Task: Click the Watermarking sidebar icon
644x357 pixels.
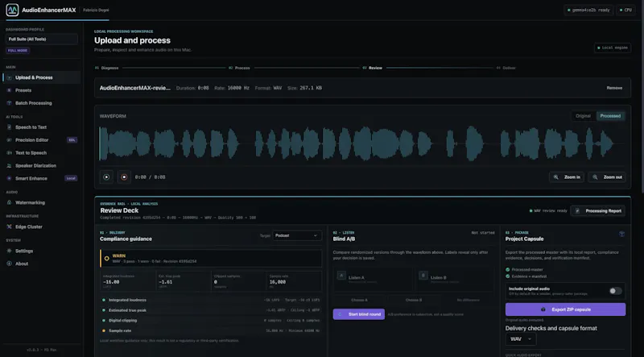Action: 9,202
